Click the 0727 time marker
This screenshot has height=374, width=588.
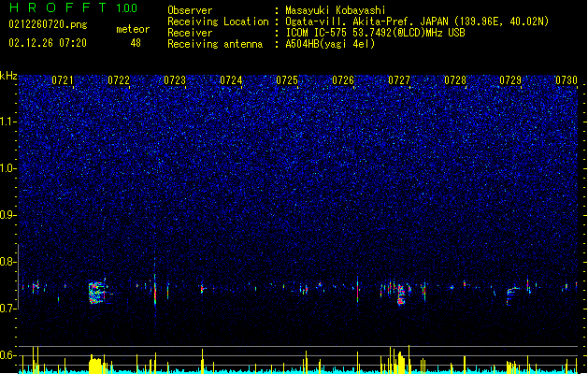(399, 80)
